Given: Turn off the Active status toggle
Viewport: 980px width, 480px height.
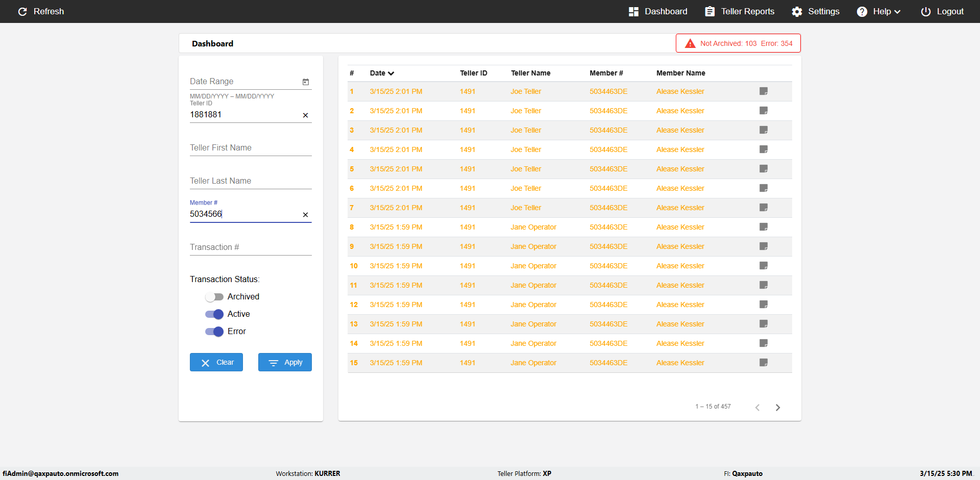Looking at the screenshot, I should pyautogui.click(x=214, y=314).
